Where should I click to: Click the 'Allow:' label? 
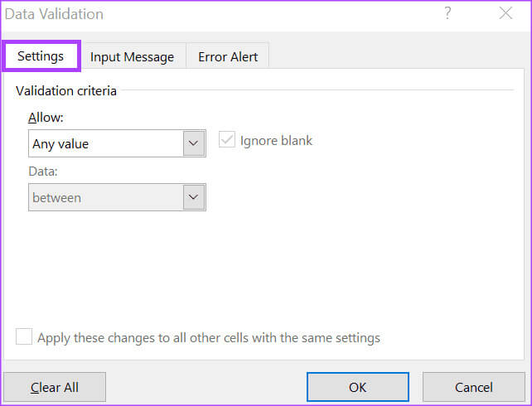[46, 118]
